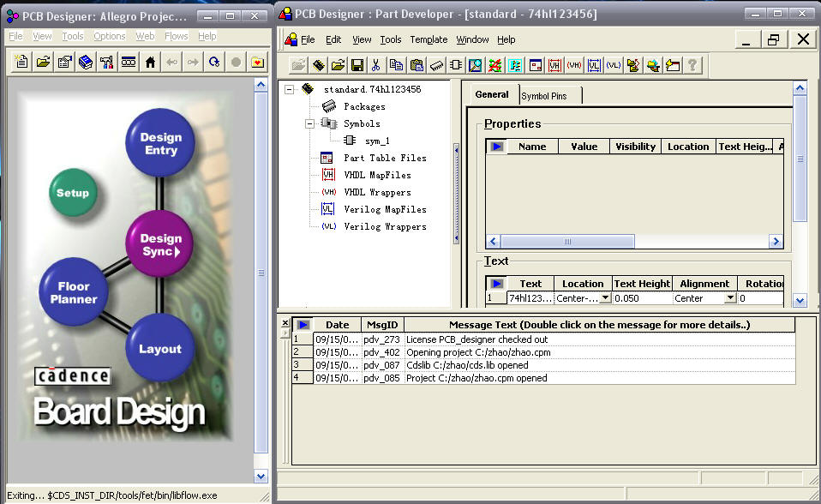Click the books library icon
Screen dimensions: 821x504
(86, 62)
